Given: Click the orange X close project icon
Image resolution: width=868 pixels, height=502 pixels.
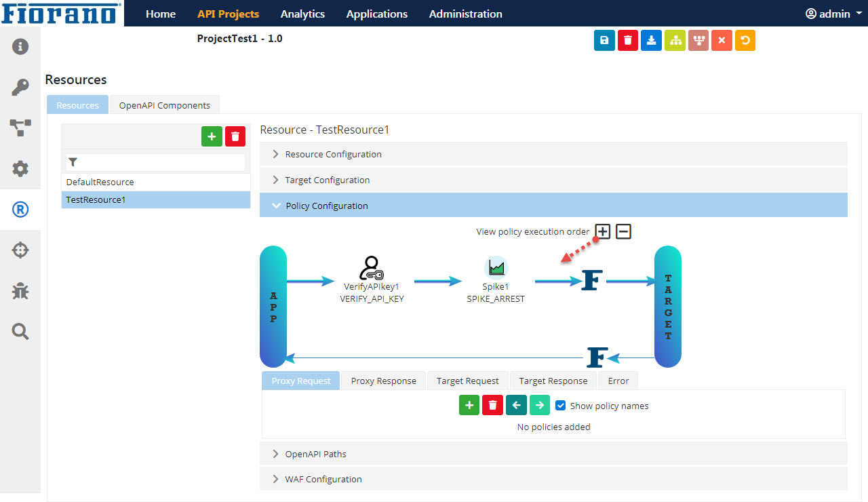Looking at the screenshot, I should [722, 41].
